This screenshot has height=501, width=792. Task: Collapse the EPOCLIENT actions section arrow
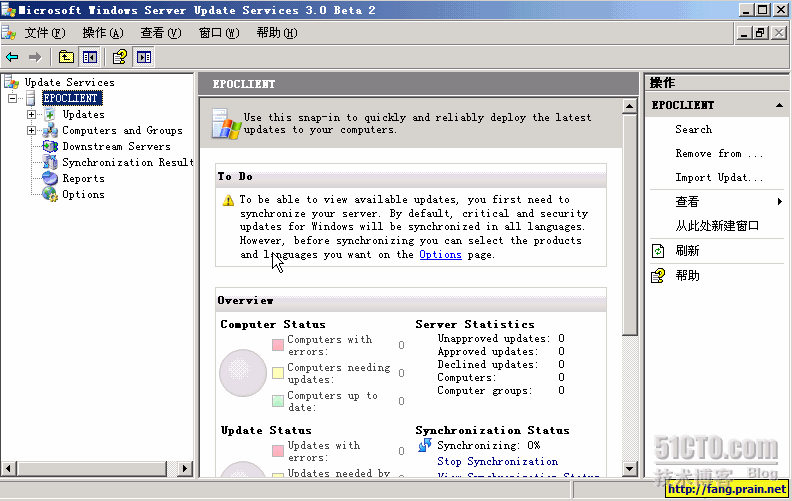tap(779, 105)
